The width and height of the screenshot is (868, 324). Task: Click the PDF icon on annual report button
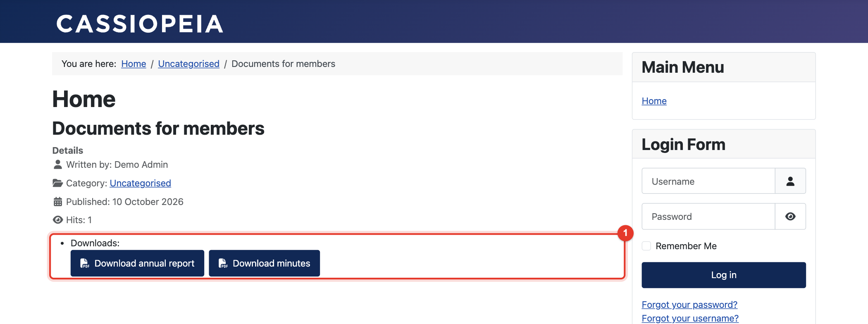pyautogui.click(x=84, y=263)
